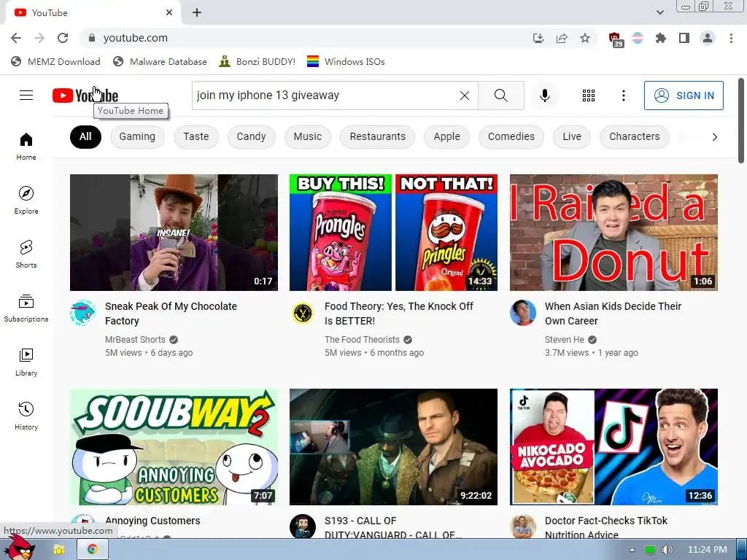The height and width of the screenshot is (560, 747).
Task: Click Chrome icon in taskbar
Action: tap(93, 549)
